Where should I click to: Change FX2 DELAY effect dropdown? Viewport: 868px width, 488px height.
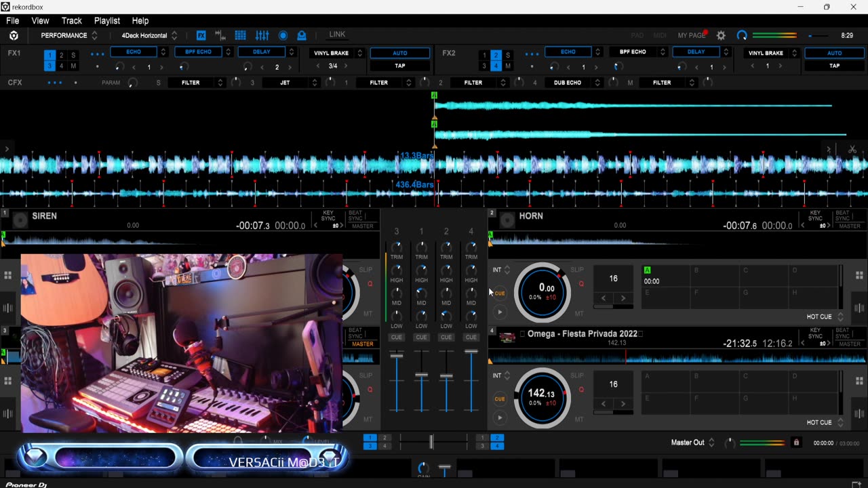(726, 52)
